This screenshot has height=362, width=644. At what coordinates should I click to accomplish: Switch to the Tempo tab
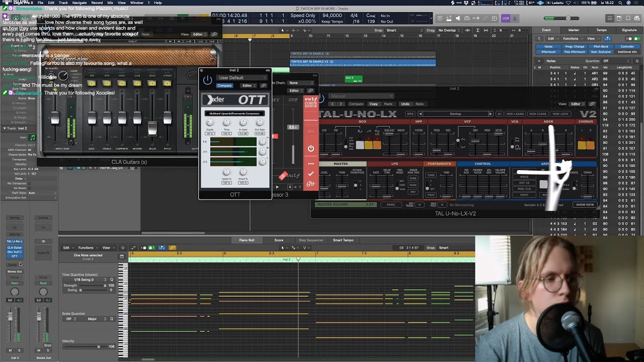pos(601,30)
